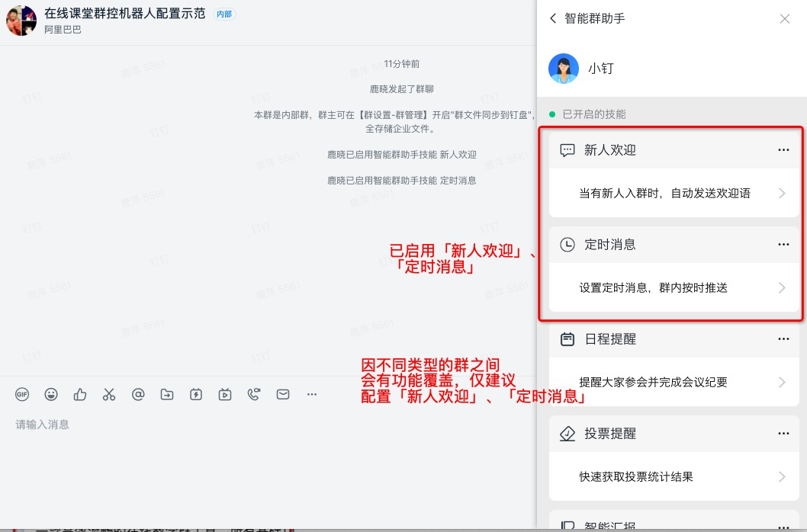
Task: Click the 鹿晓发起了群聊 system message
Action: tap(402, 89)
